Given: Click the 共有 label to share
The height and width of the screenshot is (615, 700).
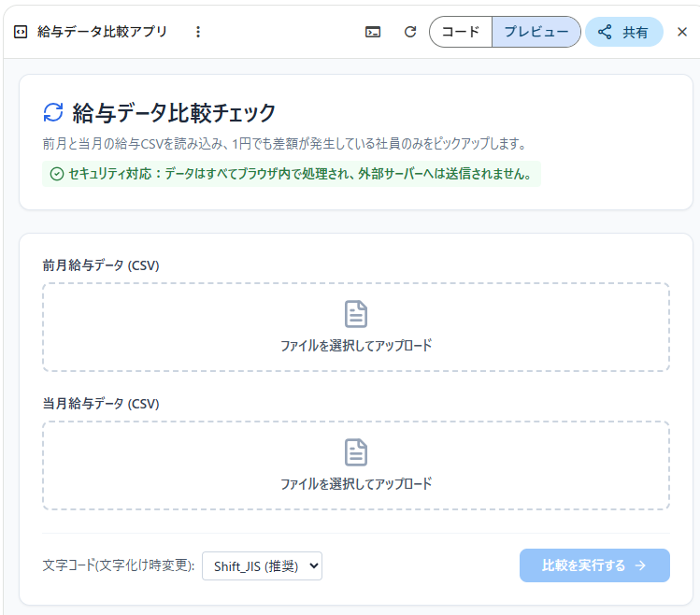Looking at the screenshot, I should (636, 32).
